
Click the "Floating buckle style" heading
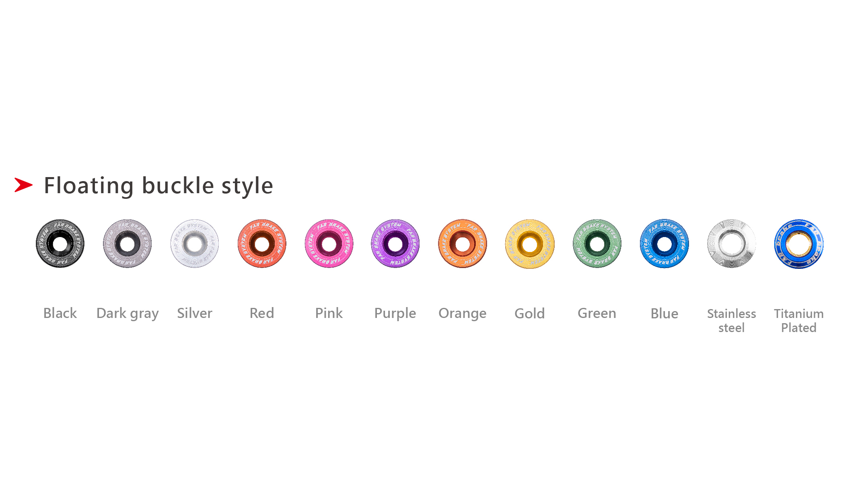(x=158, y=186)
